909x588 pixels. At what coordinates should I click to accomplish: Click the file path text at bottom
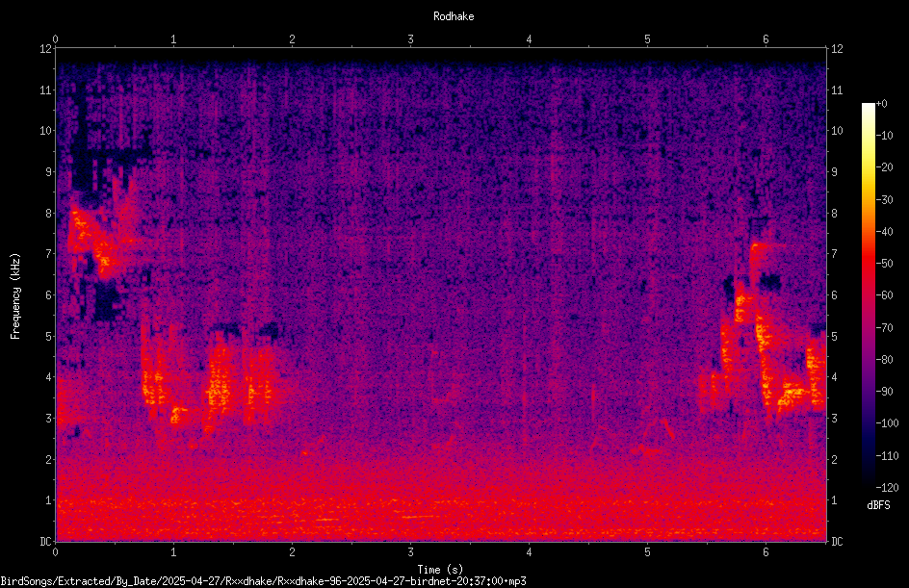[x=263, y=581]
